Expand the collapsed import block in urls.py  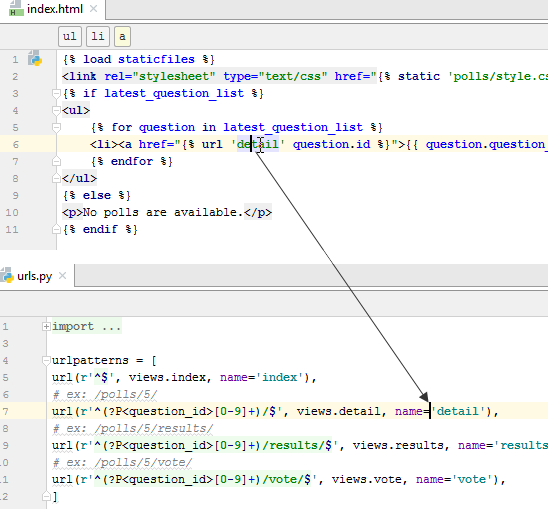46,327
